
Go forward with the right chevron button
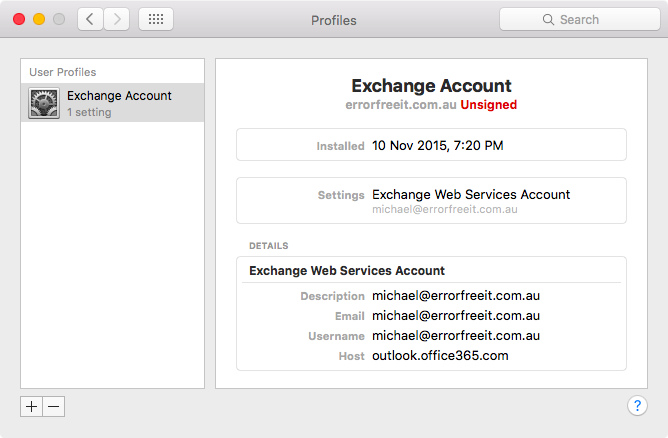[x=117, y=19]
